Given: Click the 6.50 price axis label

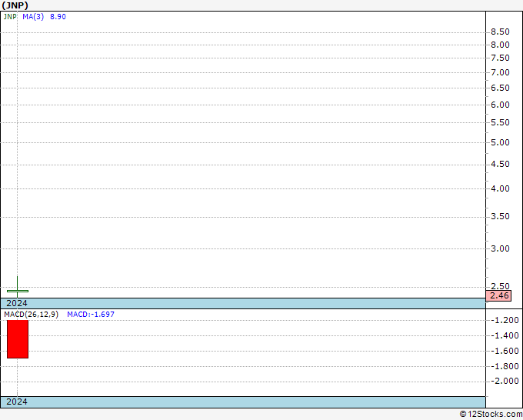Looking at the screenshot, I should [500, 88].
